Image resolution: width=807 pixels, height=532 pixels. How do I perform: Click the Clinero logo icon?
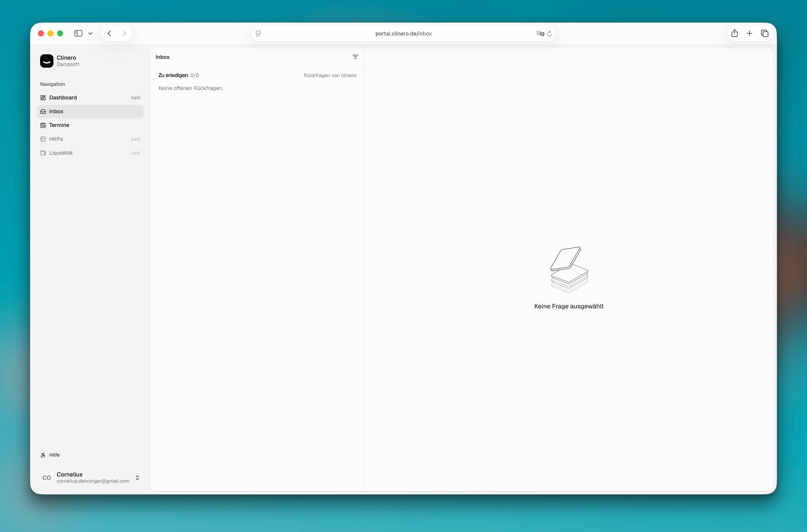click(x=47, y=61)
